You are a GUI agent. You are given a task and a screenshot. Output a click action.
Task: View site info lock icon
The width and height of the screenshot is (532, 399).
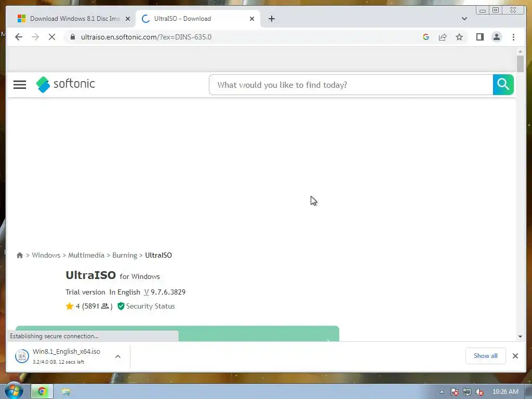tap(72, 37)
